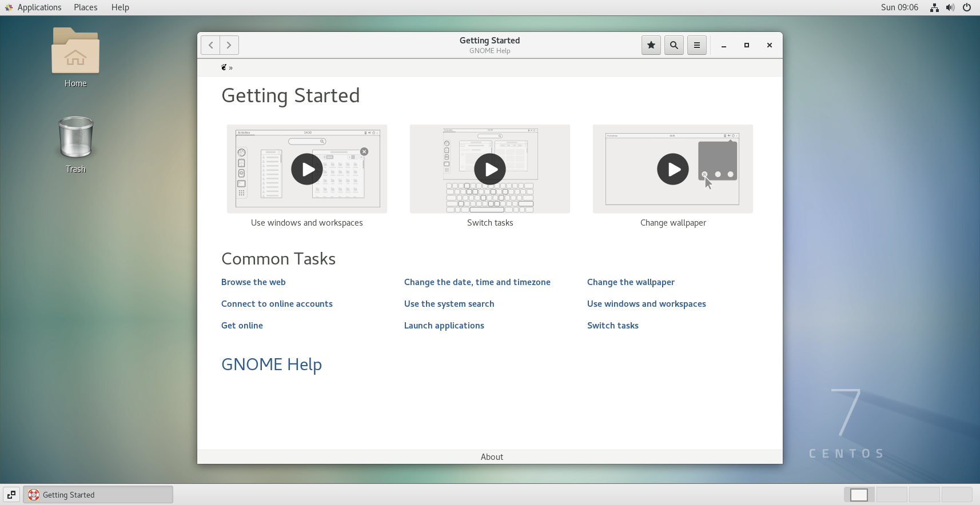Switch to the second workspace in pager
This screenshot has height=505, width=980.
pyautogui.click(x=891, y=495)
